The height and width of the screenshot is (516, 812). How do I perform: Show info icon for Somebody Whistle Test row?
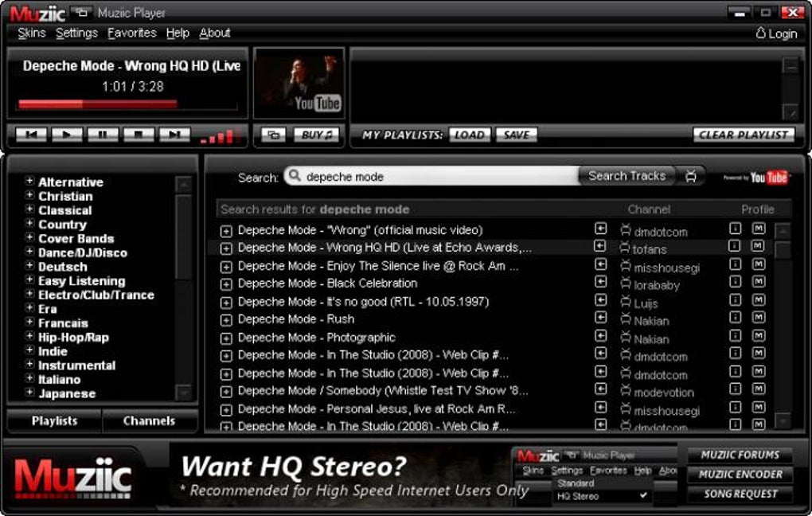(x=735, y=389)
